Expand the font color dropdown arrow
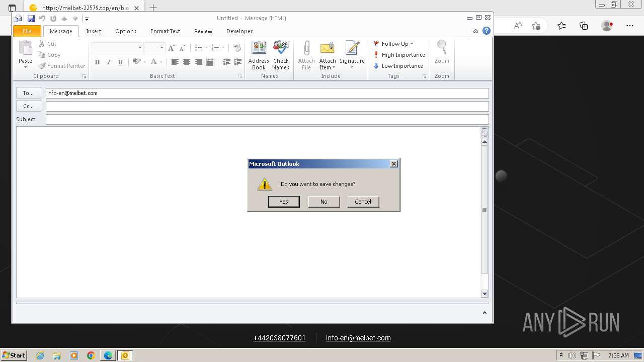 [161, 62]
